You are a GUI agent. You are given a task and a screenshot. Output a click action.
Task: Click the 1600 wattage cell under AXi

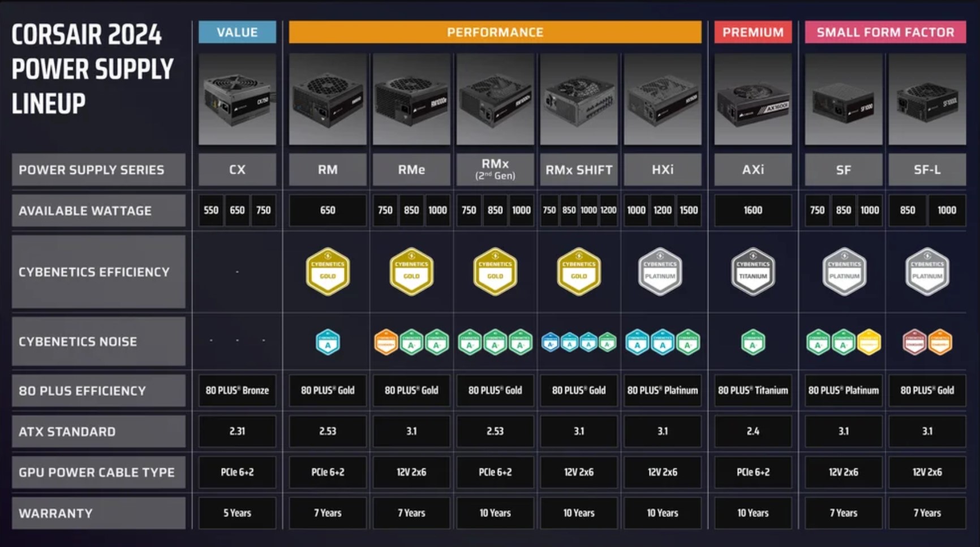point(753,210)
